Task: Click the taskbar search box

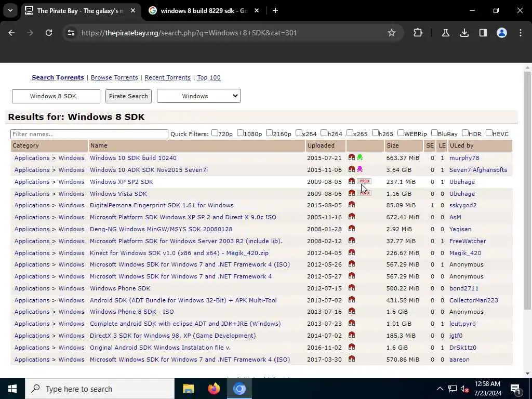Action: coord(100,389)
